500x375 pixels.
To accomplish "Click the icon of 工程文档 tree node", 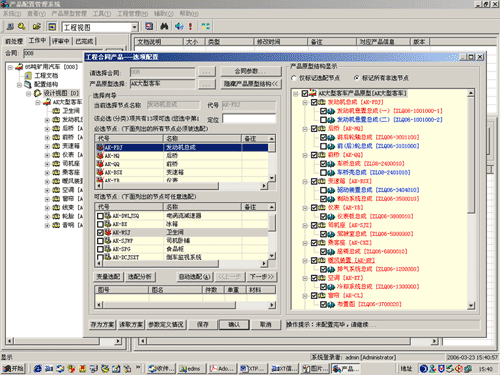I will (28, 76).
